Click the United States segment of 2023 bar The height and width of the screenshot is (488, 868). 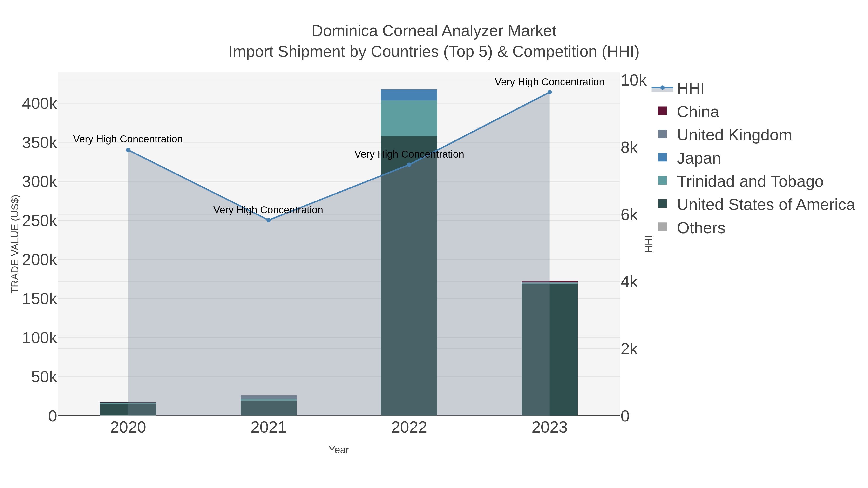[549, 350]
